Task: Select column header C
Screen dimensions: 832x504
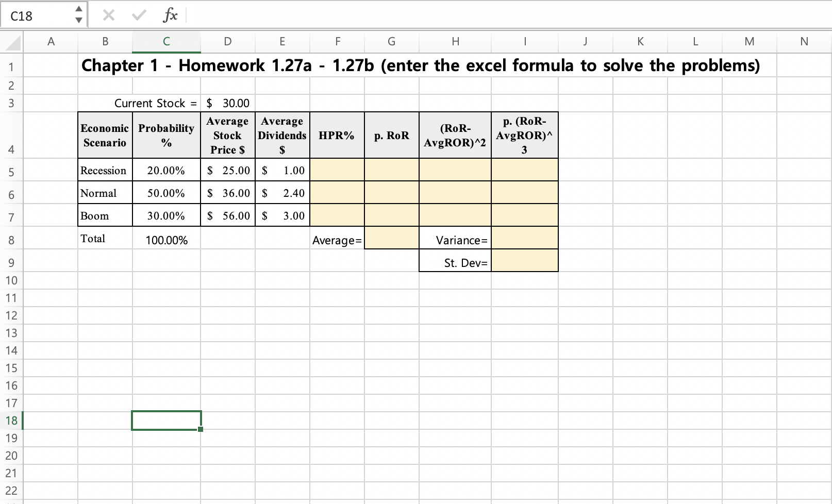Action: [x=166, y=42]
